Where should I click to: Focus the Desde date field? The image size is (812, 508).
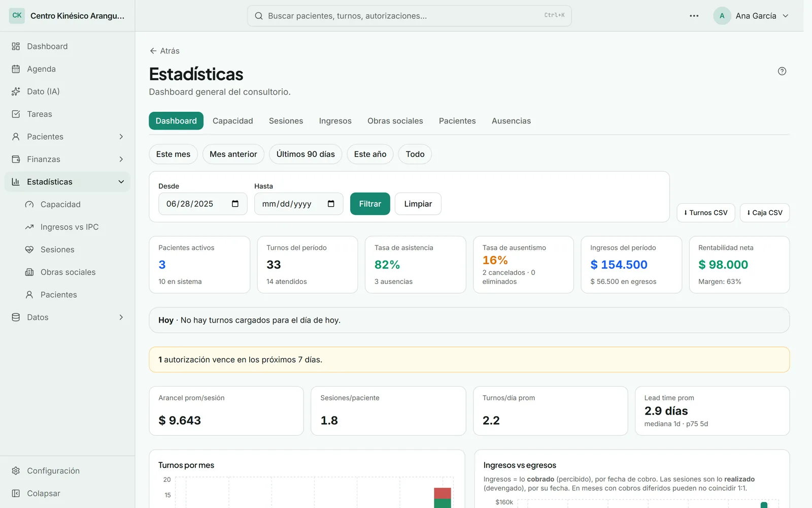pyautogui.click(x=202, y=204)
